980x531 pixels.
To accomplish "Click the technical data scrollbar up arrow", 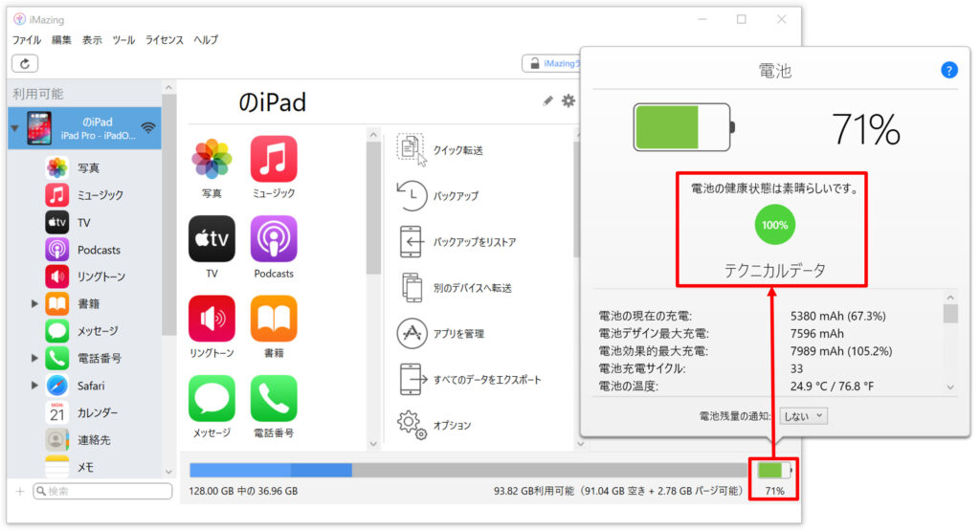I will click(x=950, y=298).
